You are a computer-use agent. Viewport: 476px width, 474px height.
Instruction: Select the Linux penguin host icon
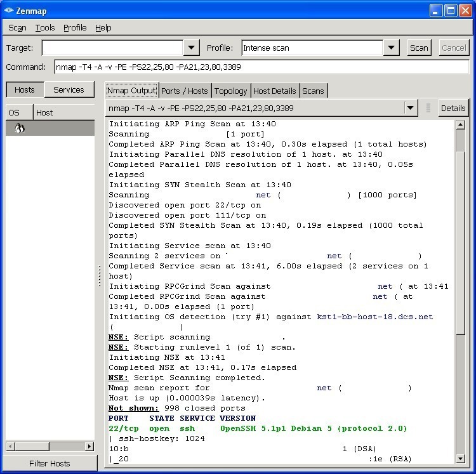click(x=20, y=128)
